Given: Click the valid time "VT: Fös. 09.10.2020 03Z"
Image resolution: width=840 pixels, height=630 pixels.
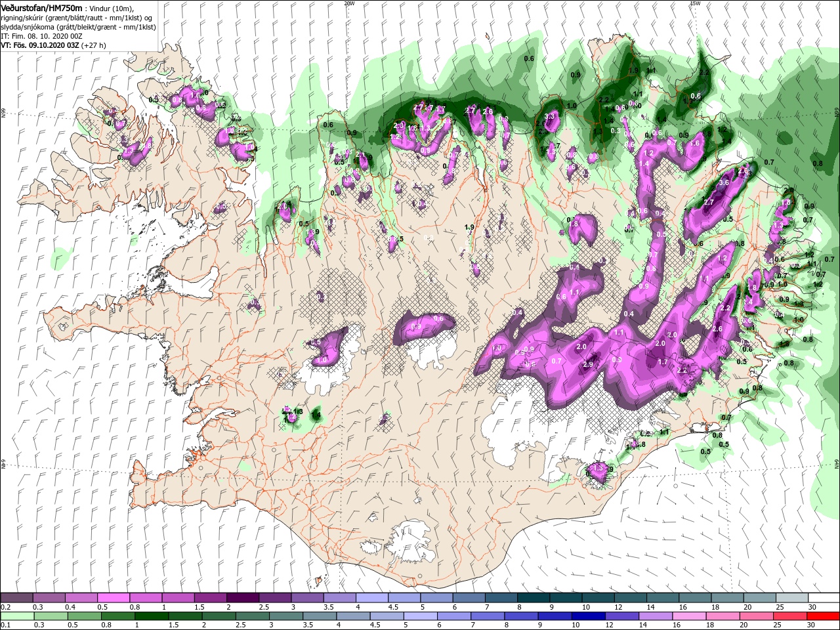Looking at the screenshot, I should [x=40, y=45].
